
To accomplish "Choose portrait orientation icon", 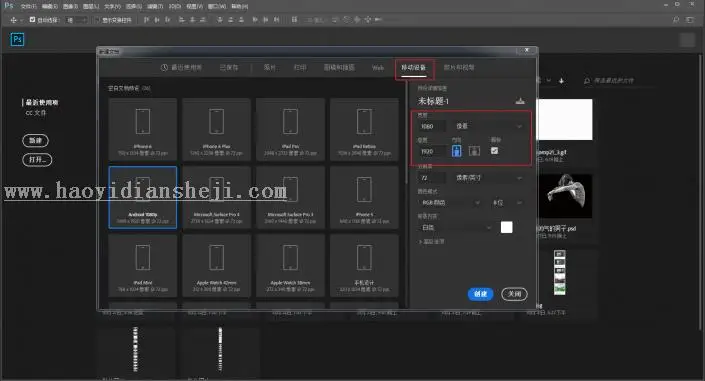I will click(x=456, y=151).
